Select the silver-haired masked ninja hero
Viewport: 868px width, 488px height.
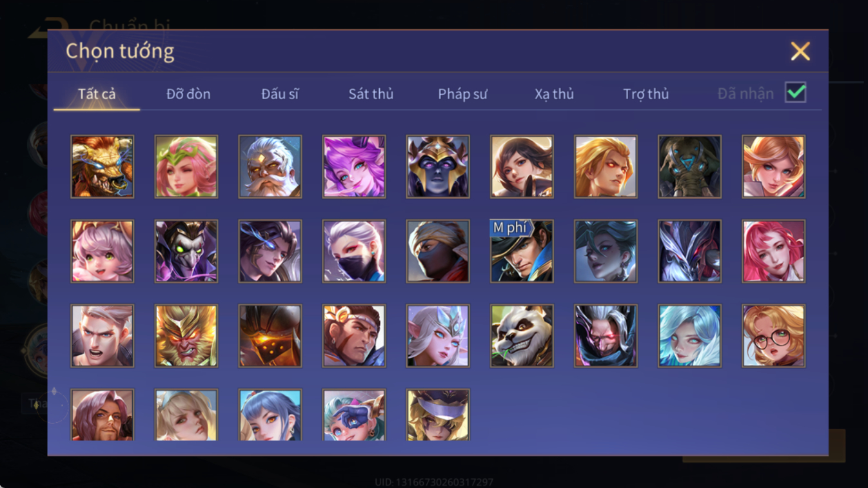coord(354,251)
